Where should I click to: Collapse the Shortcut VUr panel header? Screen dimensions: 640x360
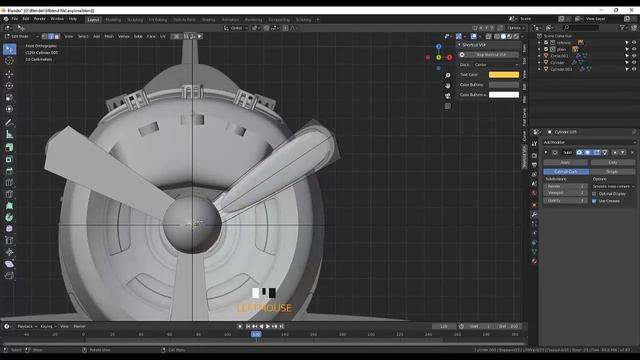pos(489,45)
